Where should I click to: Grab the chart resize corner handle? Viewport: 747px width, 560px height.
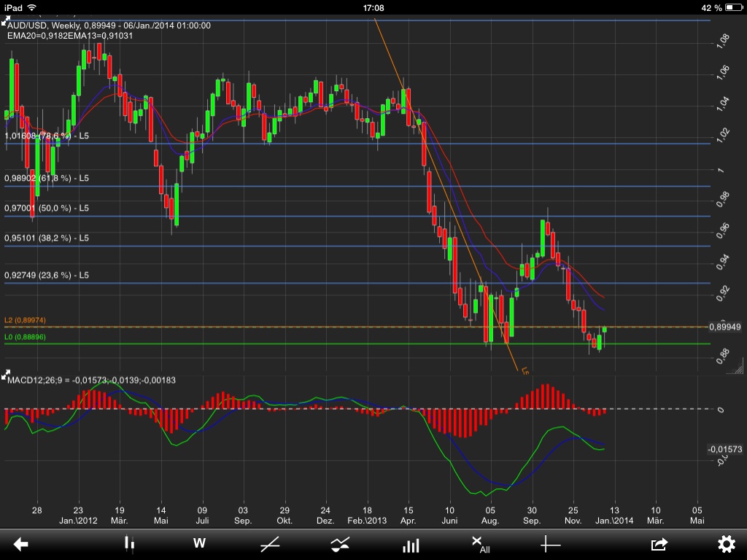pyautogui.click(x=735, y=366)
